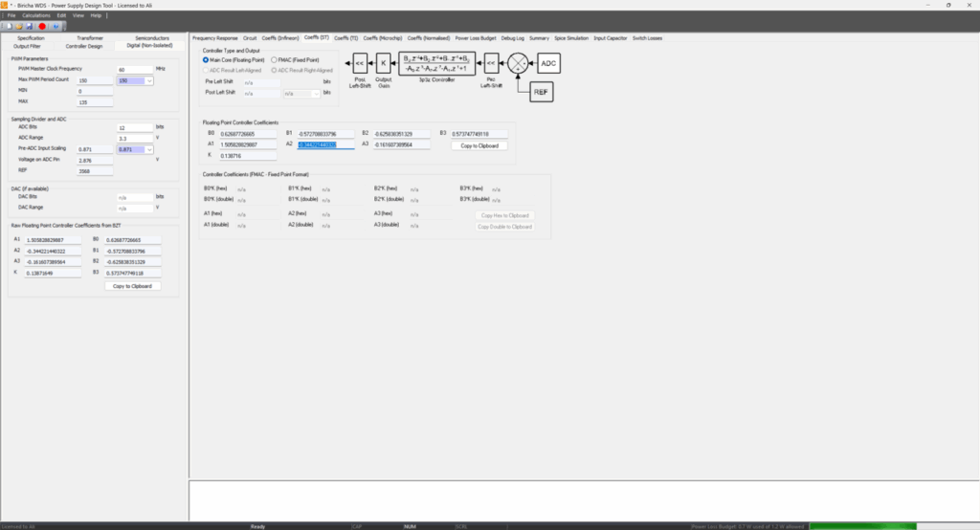This screenshot has height=530, width=980.
Task: Click the PWM Master Clock Frequency field
Action: 134,70
